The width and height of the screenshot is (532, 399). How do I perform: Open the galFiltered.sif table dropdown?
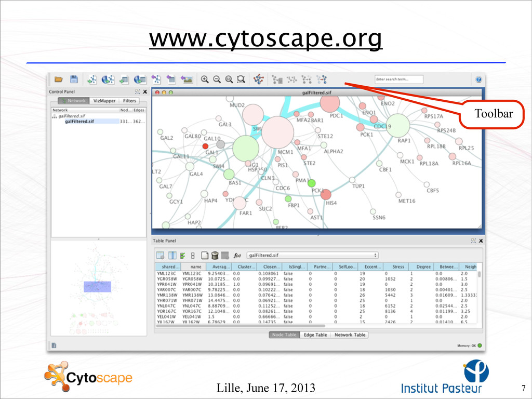pos(312,255)
